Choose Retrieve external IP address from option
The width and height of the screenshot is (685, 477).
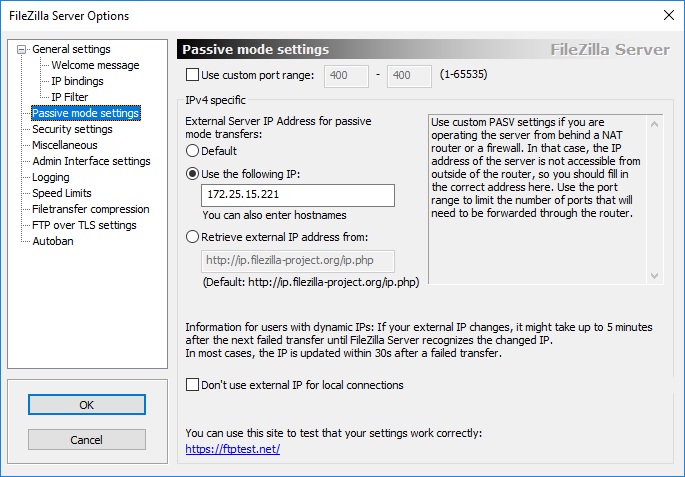pos(192,237)
